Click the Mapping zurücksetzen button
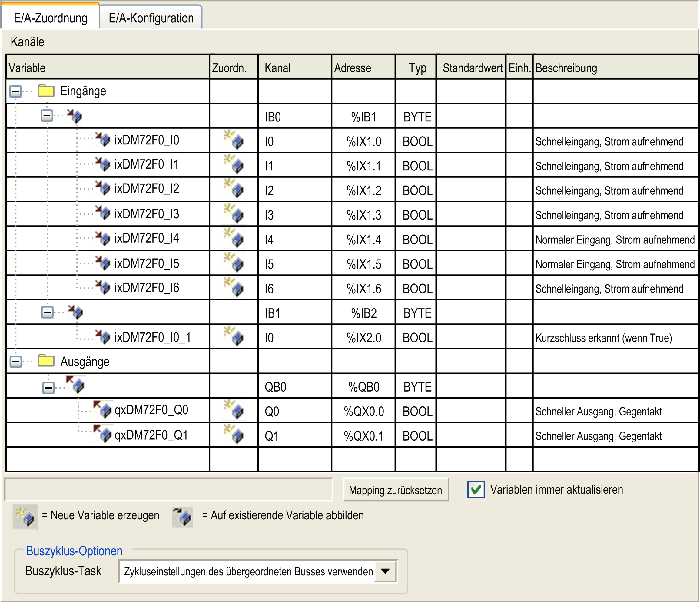Screen dimensions: 700x602 pos(395,490)
